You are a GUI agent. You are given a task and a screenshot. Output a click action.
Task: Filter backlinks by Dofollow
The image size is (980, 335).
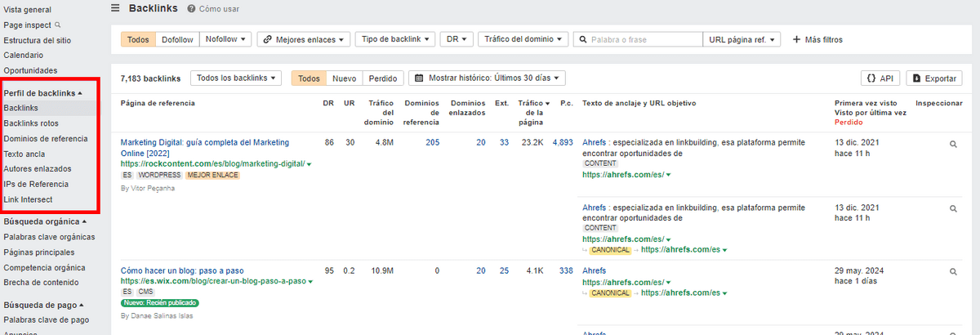178,39
